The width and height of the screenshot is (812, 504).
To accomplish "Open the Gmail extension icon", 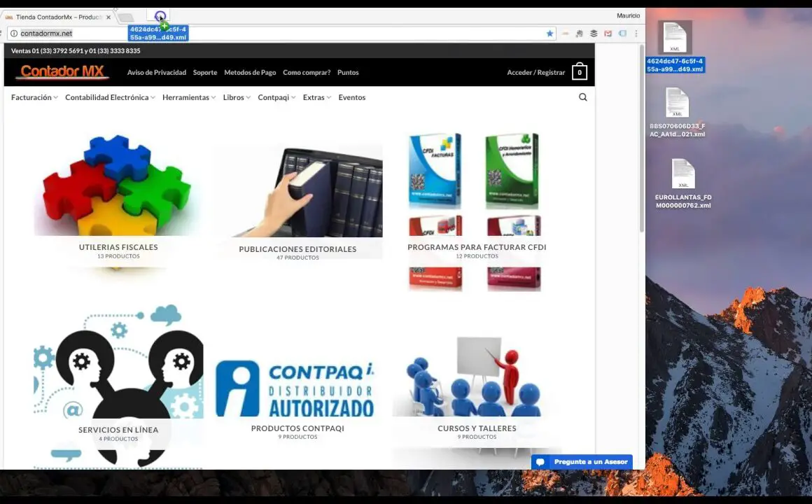I will (608, 33).
